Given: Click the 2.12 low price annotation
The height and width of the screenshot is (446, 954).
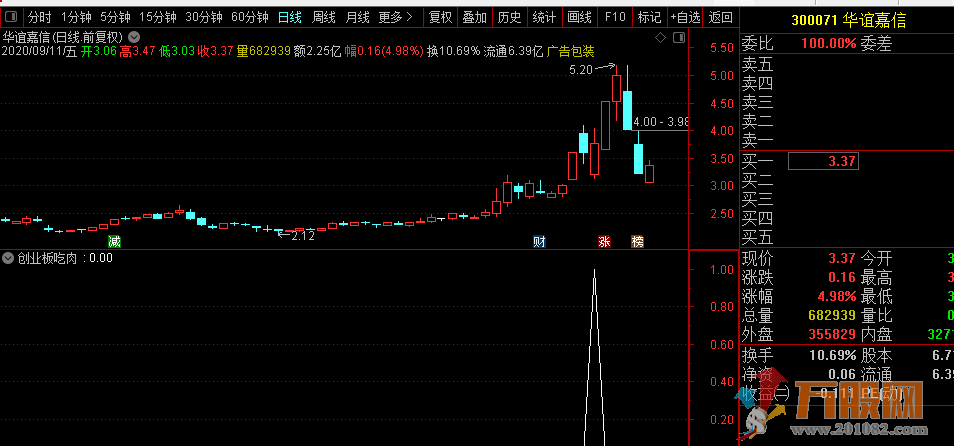Looking at the screenshot, I should tap(303, 236).
